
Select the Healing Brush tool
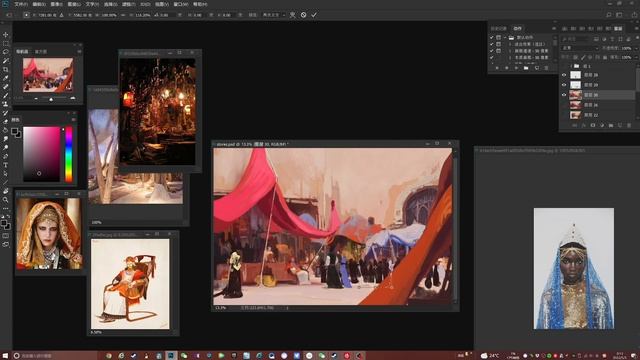pos(6,87)
